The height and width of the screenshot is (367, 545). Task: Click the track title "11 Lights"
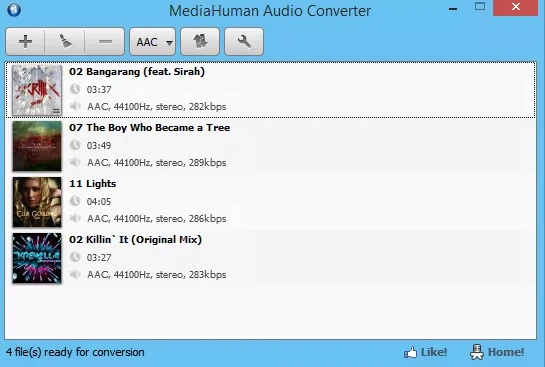(x=92, y=184)
